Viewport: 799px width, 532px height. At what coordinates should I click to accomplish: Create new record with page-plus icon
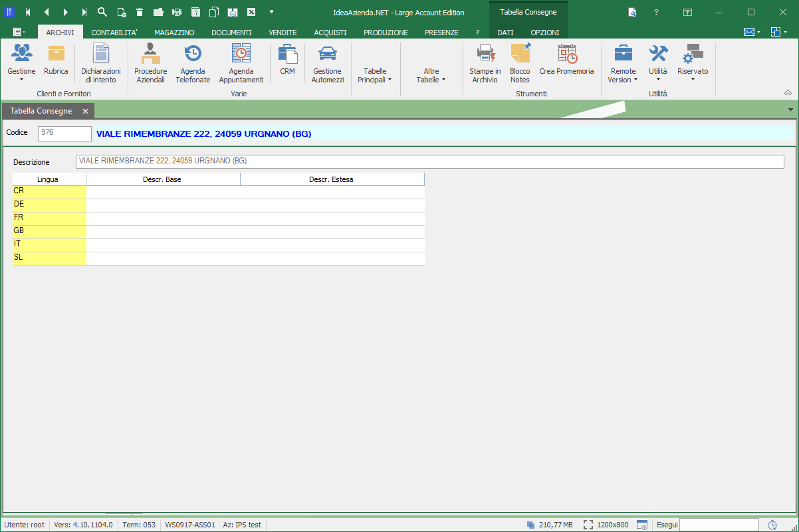pos(121,12)
